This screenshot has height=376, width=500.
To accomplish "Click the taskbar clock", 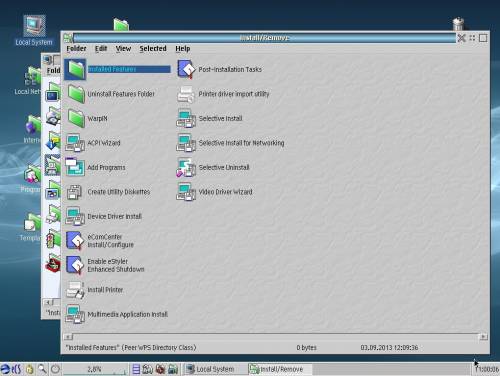I will (x=487, y=369).
